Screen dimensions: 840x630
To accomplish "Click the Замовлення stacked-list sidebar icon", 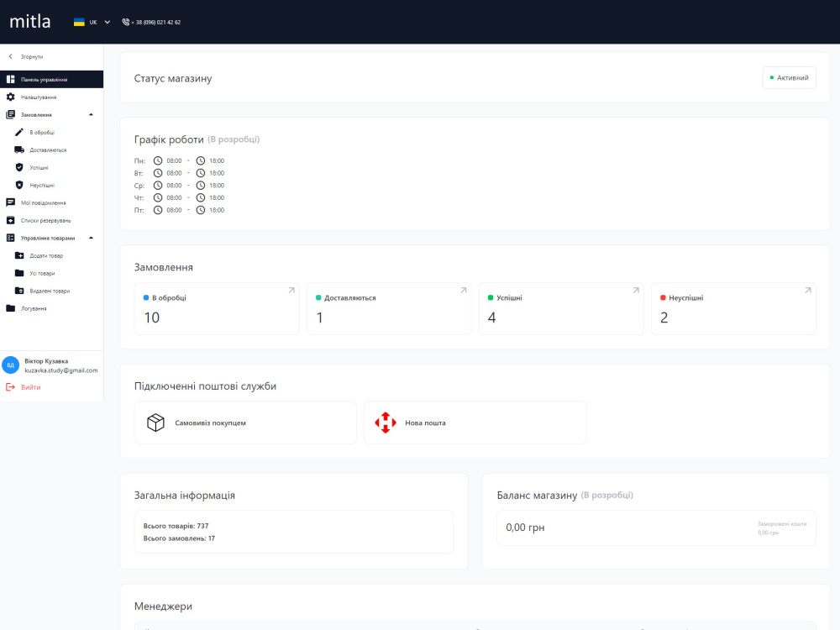I will [x=10, y=114].
